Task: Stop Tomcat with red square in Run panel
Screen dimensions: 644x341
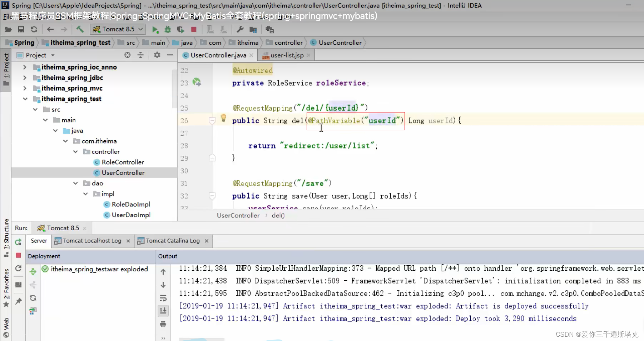Action: coord(19,255)
